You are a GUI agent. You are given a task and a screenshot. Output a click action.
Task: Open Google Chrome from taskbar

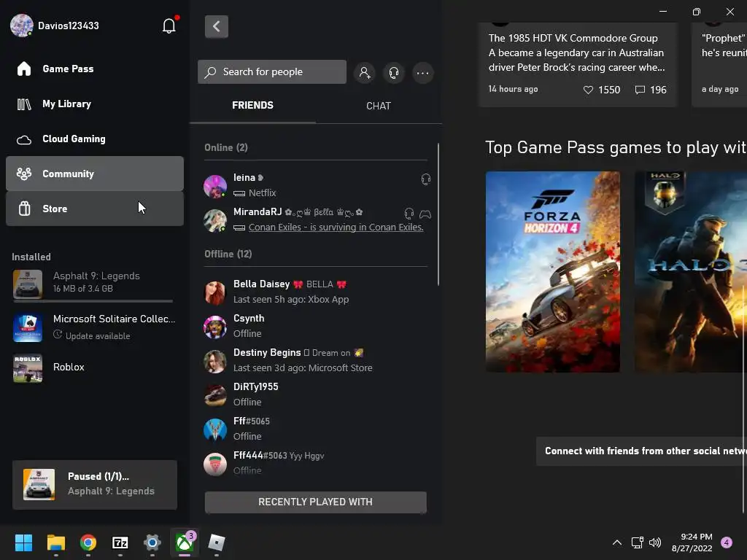click(88, 542)
